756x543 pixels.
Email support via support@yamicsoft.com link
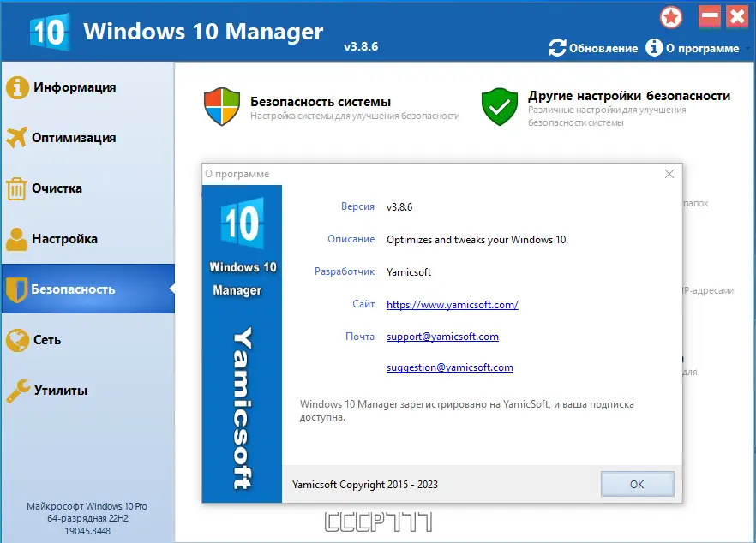[442, 336]
